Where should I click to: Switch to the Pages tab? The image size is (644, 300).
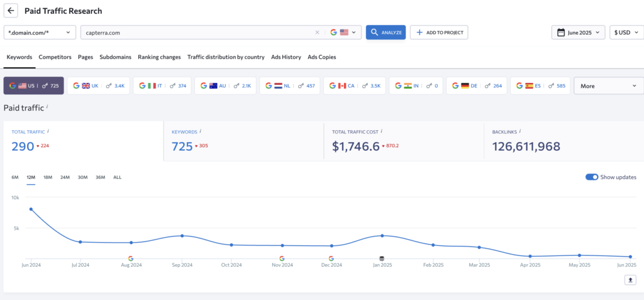tap(86, 57)
